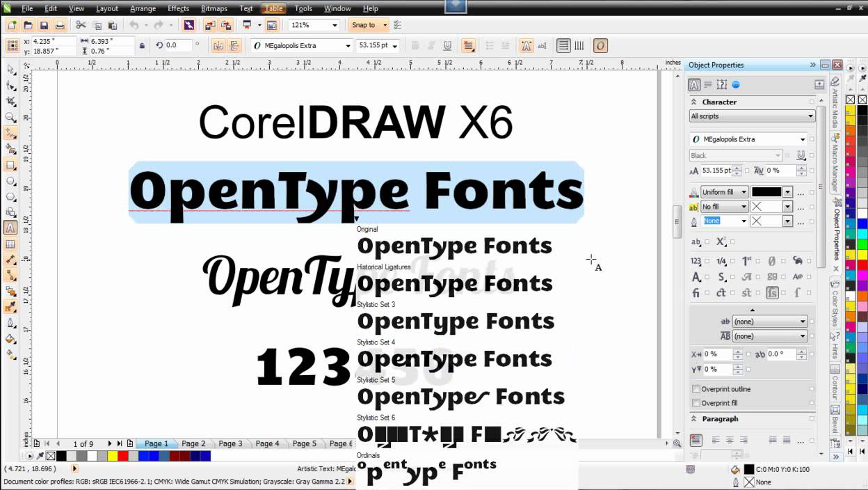Save the document with the floppy icon
The height and width of the screenshot is (490, 868).
point(44,25)
